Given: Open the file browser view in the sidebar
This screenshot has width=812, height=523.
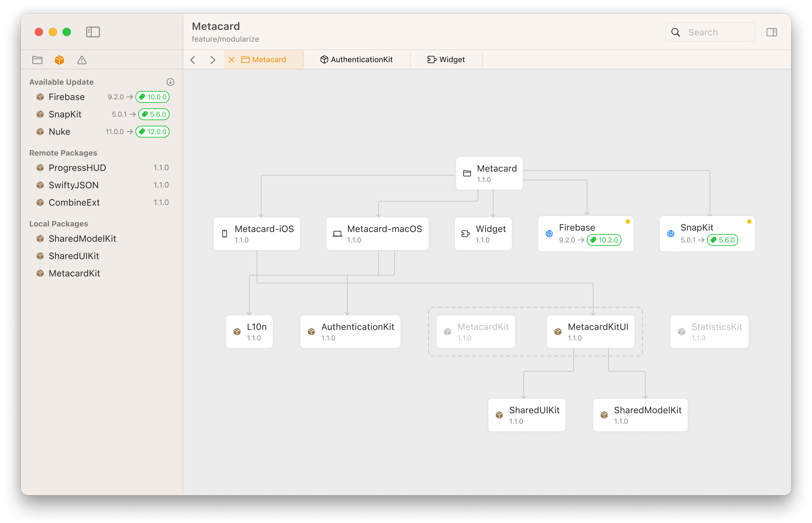Looking at the screenshot, I should [37, 60].
